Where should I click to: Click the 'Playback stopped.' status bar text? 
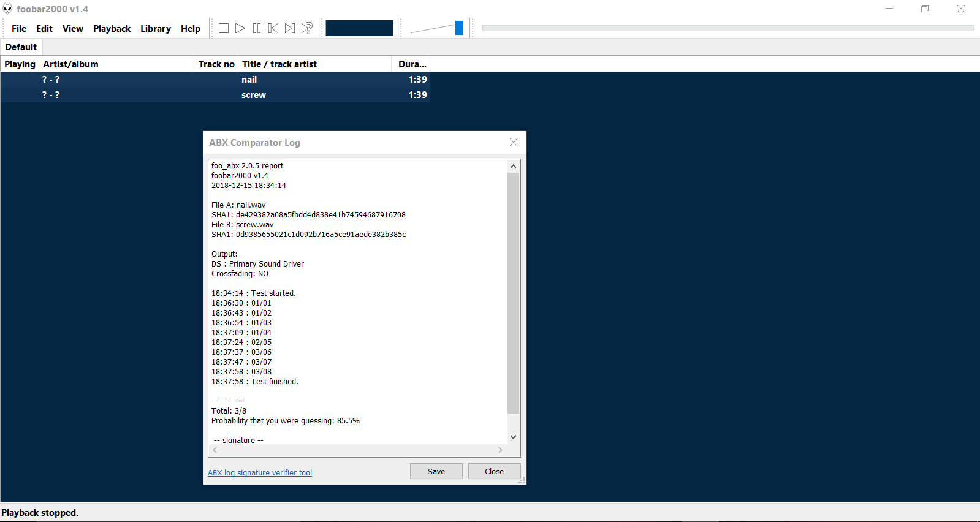pos(40,513)
